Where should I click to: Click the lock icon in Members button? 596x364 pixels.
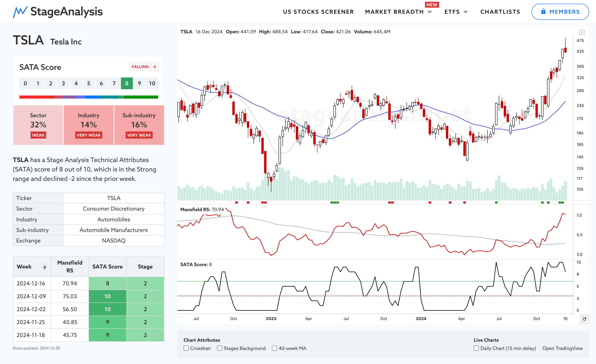[543, 12]
